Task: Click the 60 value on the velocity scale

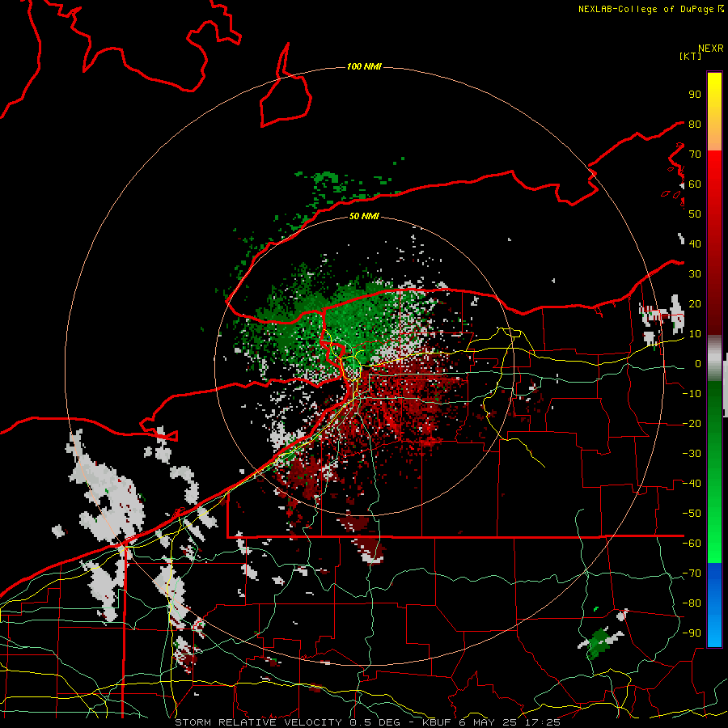Action: point(695,184)
